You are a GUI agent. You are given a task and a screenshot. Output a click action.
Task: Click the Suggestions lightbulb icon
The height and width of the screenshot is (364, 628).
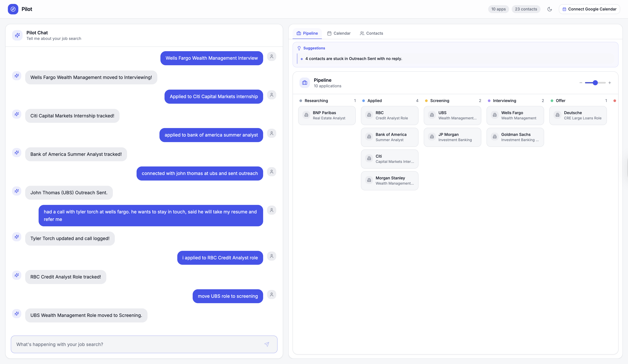pyautogui.click(x=299, y=48)
